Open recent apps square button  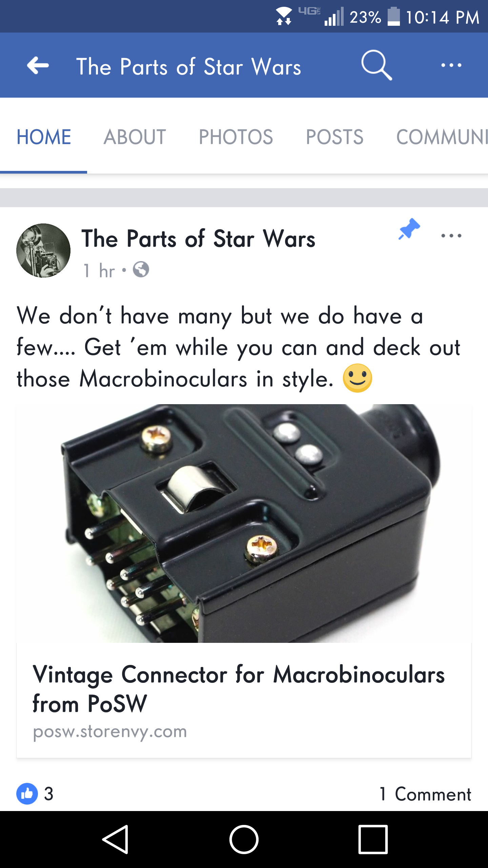373,840
